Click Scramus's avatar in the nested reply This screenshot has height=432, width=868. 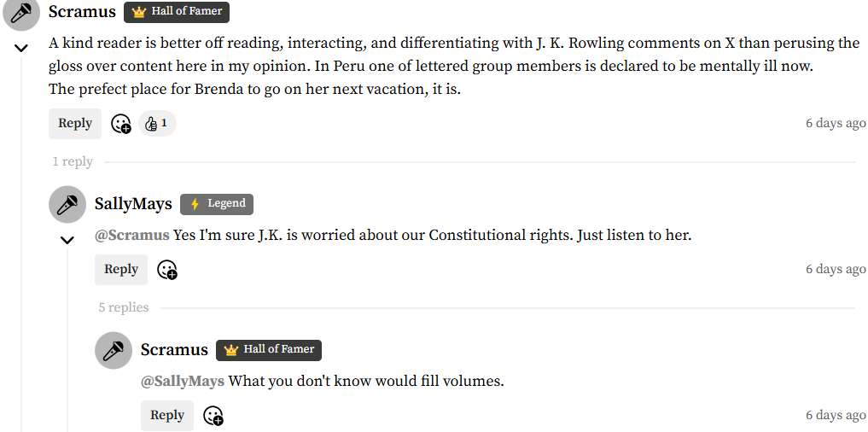[114, 350]
